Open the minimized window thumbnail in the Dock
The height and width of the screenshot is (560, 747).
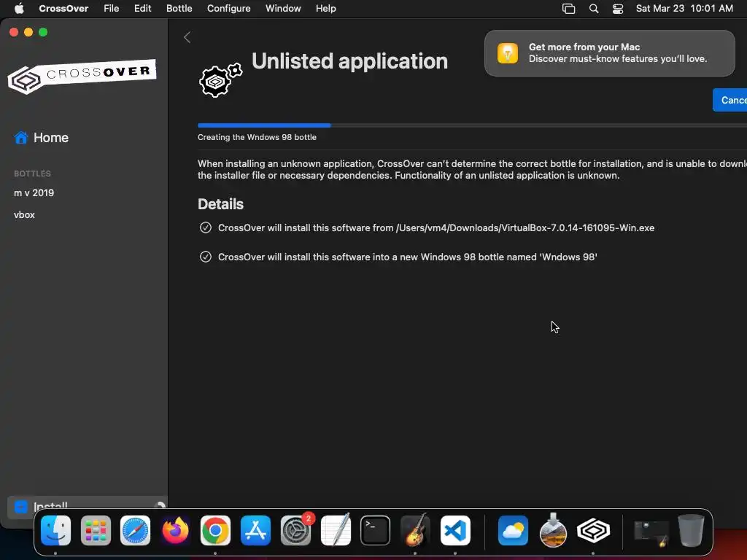pos(651,532)
